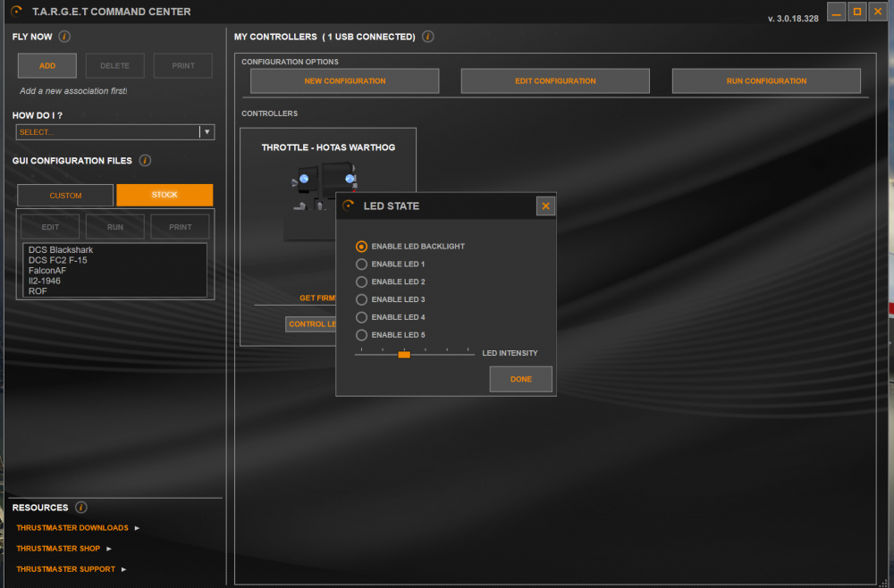This screenshot has width=894, height=588.
Task: Click the dropdown arrow next to SELECT
Action: point(207,131)
